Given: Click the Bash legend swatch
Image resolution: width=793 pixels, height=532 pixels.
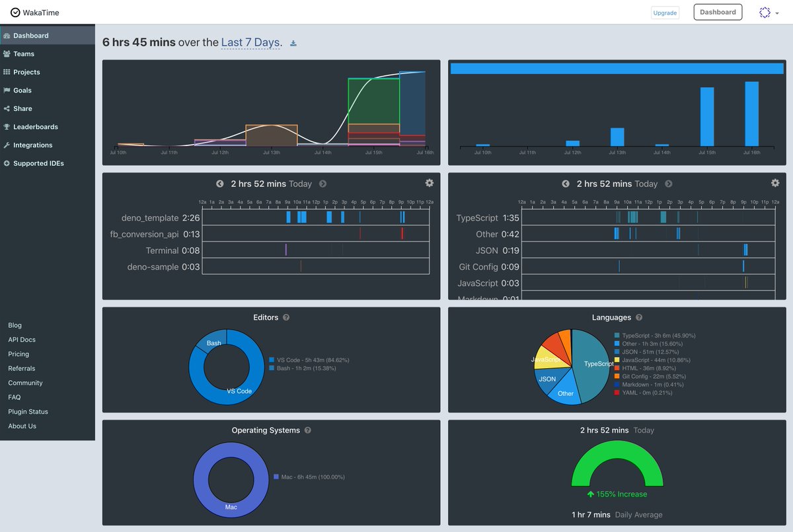Looking at the screenshot, I should [272, 368].
